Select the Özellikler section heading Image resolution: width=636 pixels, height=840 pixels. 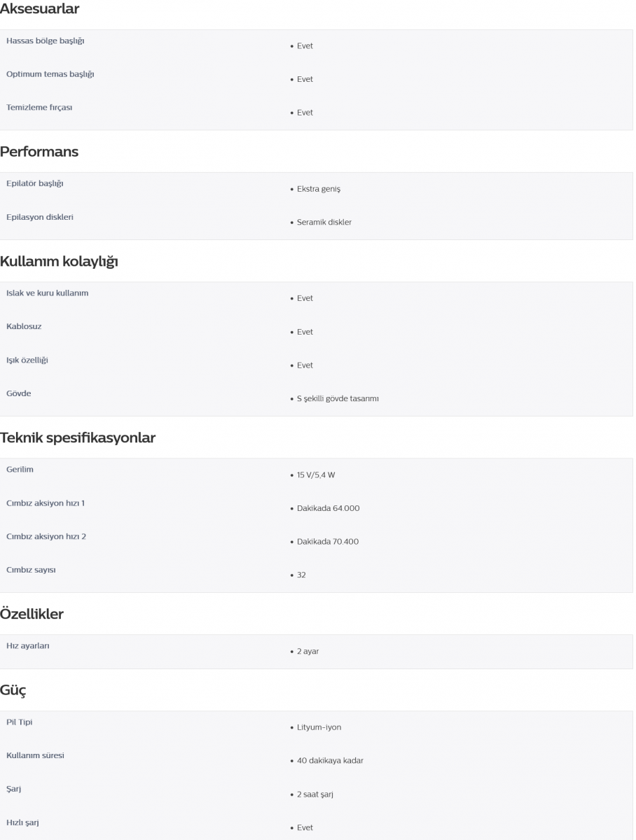click(32, 615)
